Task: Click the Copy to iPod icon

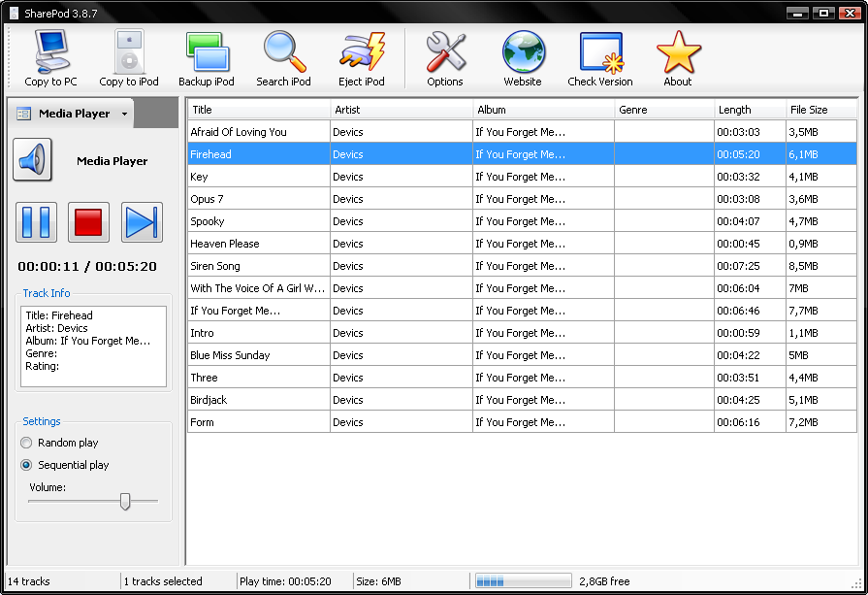Action: (128, 59)
